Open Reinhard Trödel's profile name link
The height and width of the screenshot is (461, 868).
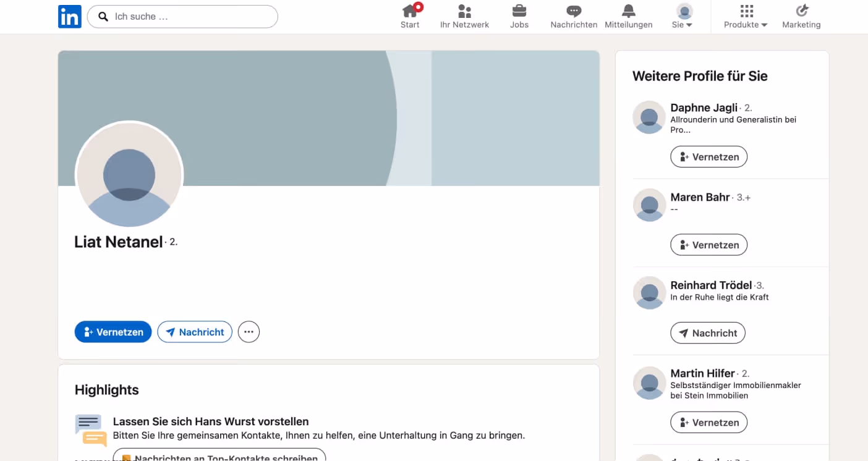[711, 285]
